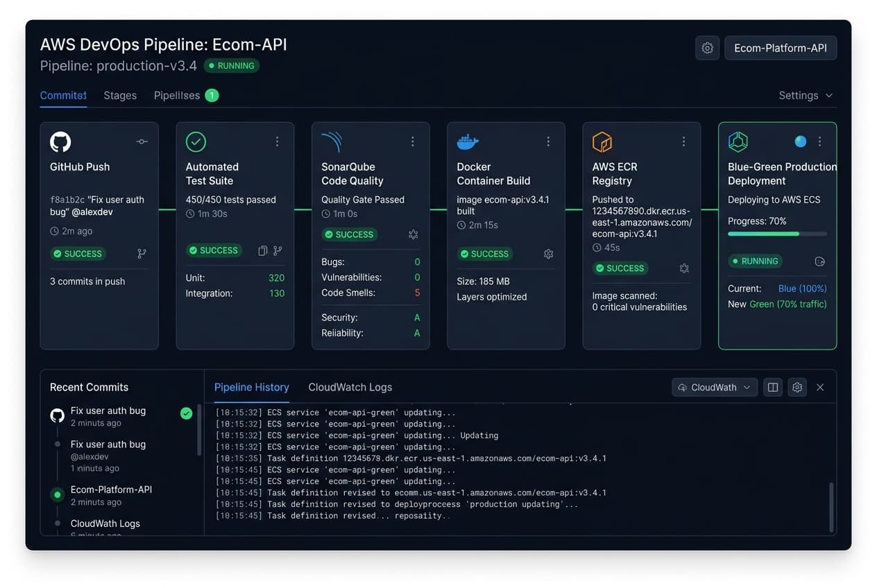
Task: Select the CloudWath Logs entry in Recent Commits
Action: pos(105,524)
